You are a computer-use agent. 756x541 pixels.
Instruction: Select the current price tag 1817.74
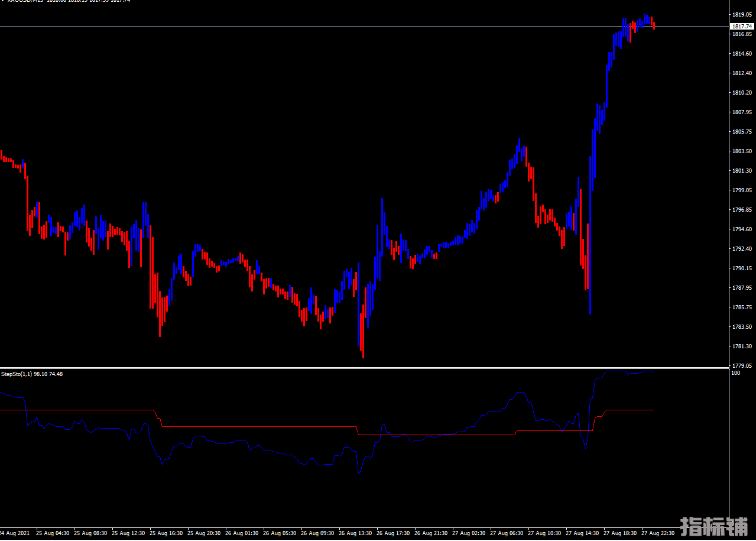pyautogui.click(x=741, y=27)
